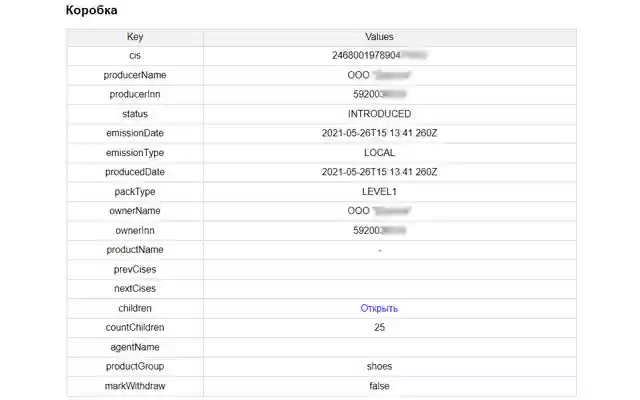640x400 pixels.
Task: Select the producedDate timestamp value
Action: (379, 172)
